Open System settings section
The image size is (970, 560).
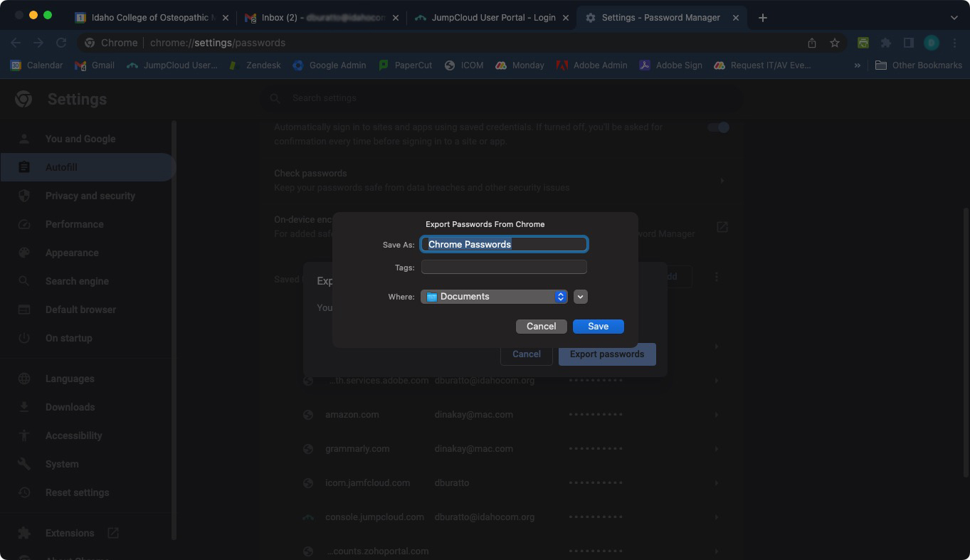pyautogui.click(x=62, y=464)
